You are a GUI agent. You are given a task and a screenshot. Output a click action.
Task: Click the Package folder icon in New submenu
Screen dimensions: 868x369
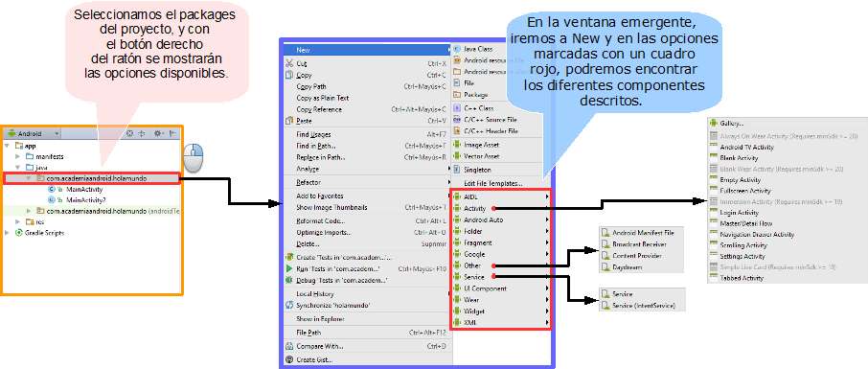(x=457, y=95)
